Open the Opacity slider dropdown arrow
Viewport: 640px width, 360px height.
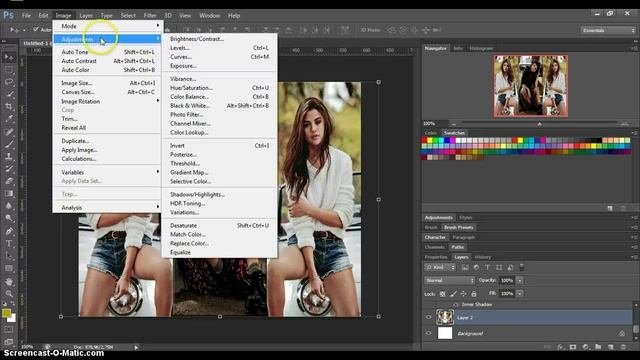[x=520, y=280]
